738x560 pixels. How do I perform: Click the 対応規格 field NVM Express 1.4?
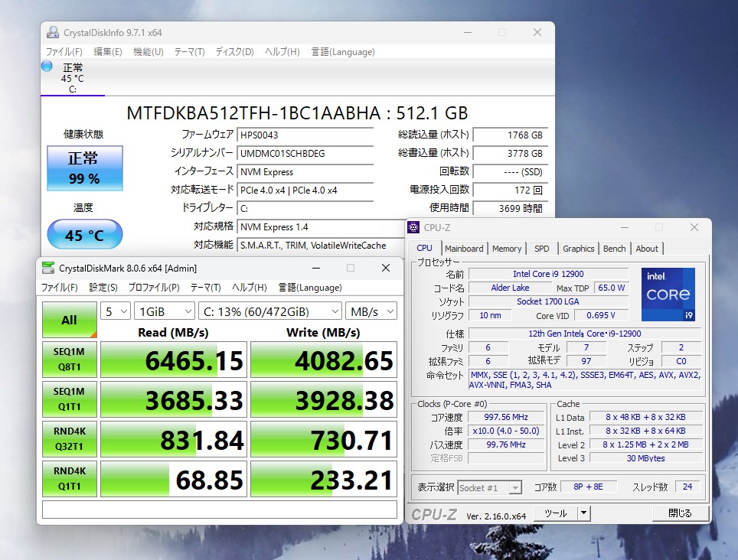tap(322, 227)
